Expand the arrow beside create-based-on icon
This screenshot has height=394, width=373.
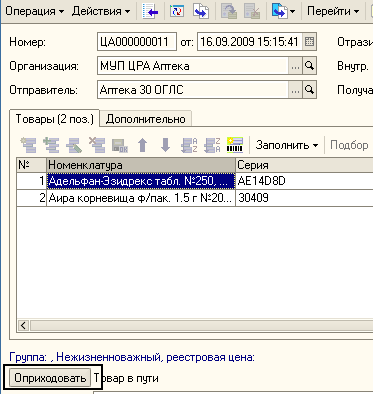[292, 12]
